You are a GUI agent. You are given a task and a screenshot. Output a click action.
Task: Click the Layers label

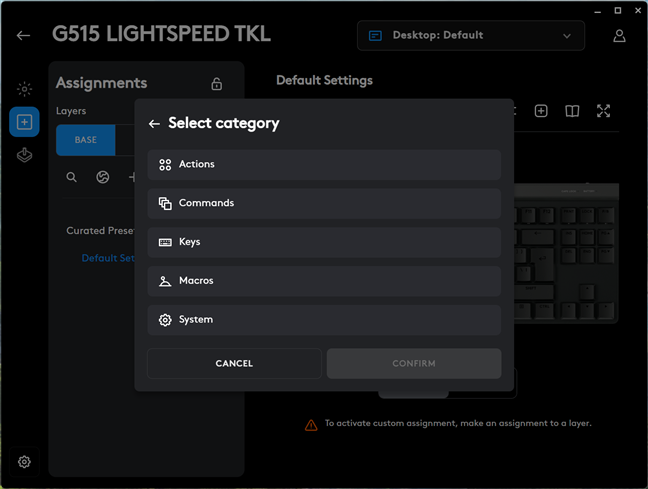[x=71, y=111]
